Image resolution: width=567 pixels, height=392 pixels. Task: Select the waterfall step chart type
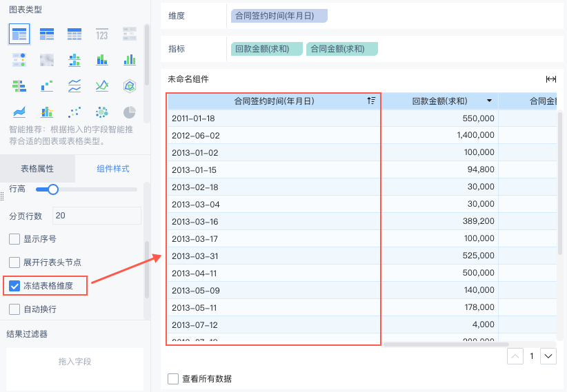coord(47,86)
